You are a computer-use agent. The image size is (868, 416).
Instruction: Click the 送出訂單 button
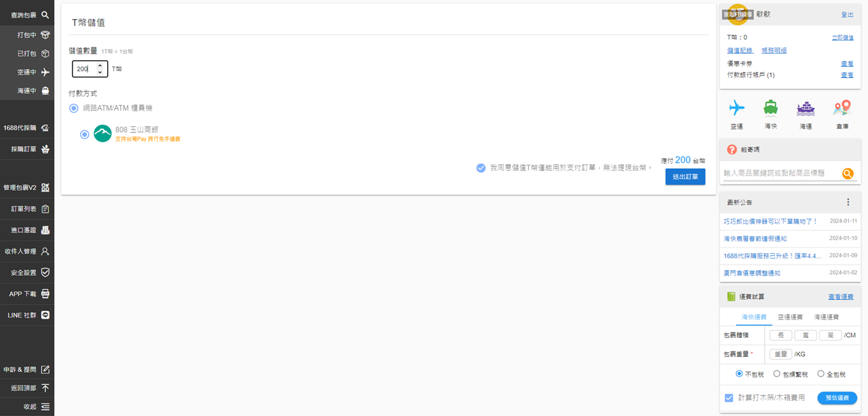(x=685, y=176)
